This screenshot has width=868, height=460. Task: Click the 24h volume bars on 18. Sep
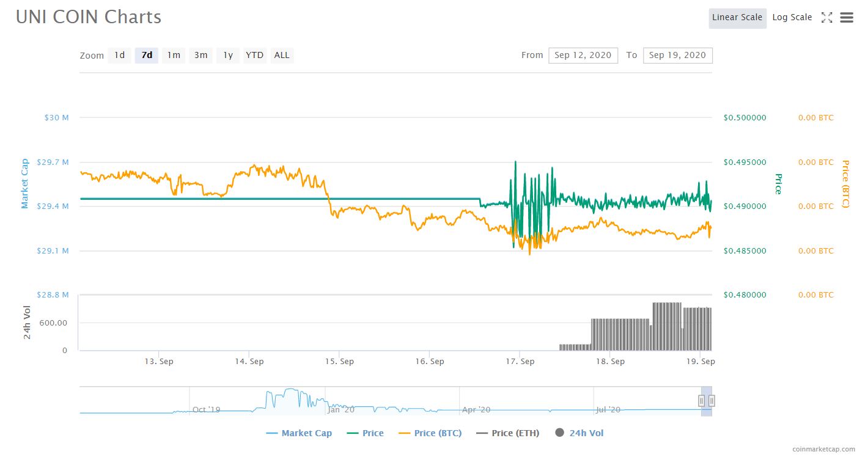coord(620,334)
